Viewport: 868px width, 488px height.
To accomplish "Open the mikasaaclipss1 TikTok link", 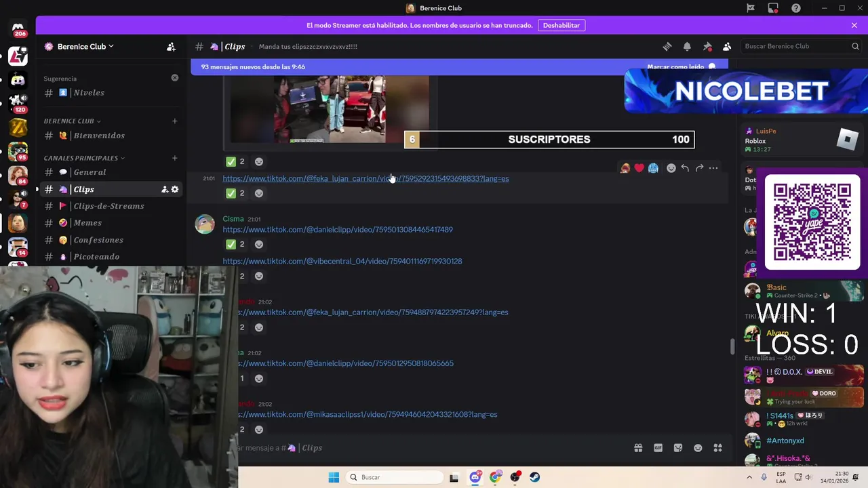I will 368,414.
